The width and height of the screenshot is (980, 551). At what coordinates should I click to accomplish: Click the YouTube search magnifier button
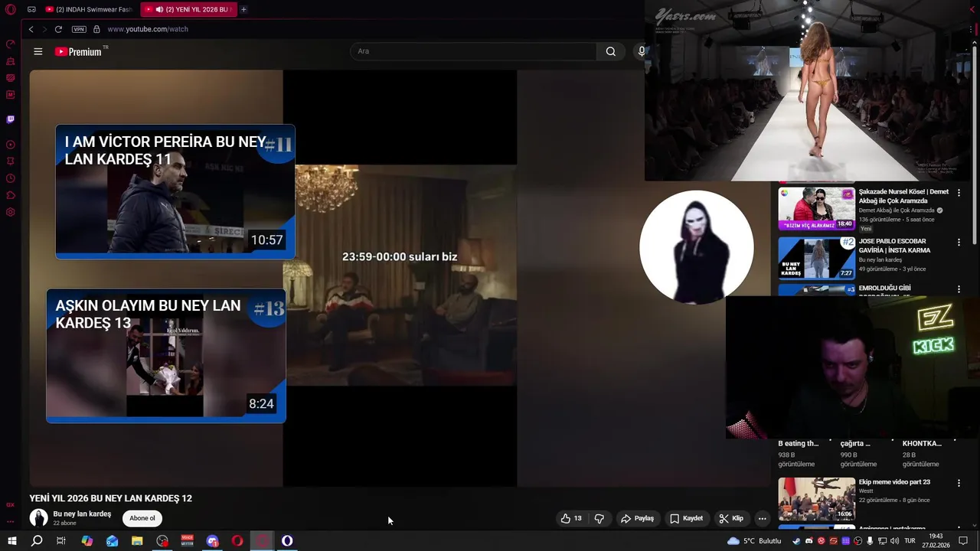[610, 51]
